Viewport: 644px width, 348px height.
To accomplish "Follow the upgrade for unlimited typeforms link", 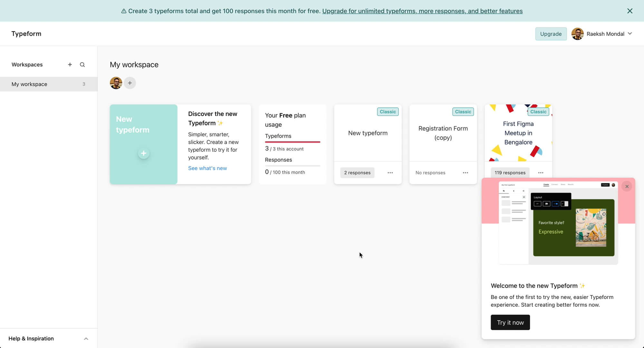I will click(x=422, y=11).
